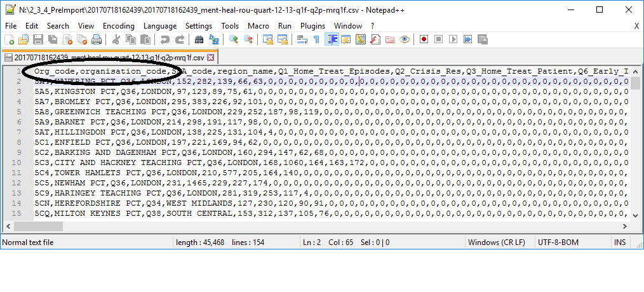Open the Encoding menu
The width and height of the screenshot is (644, 292).
point(119,26)
